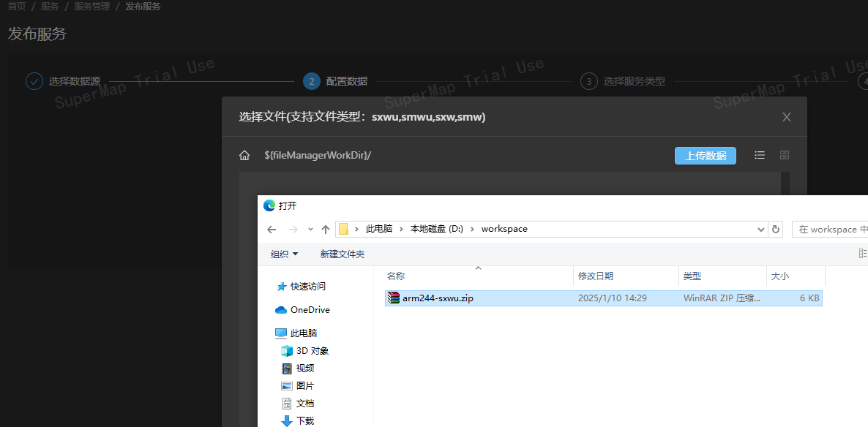Click the 上传数据 upload button
868x427 pixels.
(x=705, y=156)
